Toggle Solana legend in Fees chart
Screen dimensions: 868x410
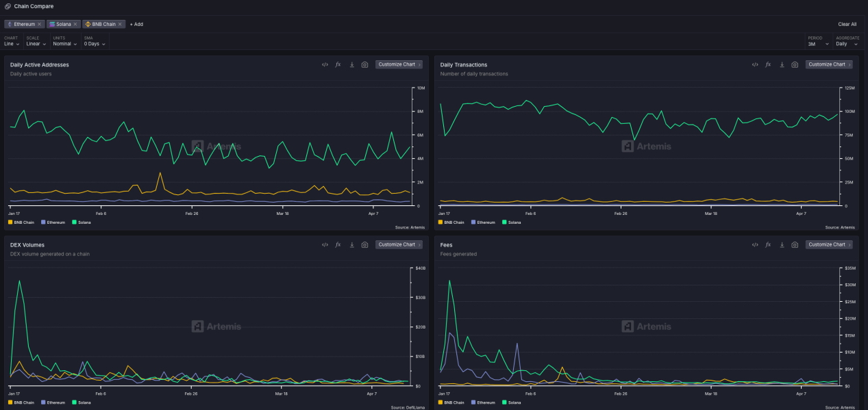pos(512,402)
